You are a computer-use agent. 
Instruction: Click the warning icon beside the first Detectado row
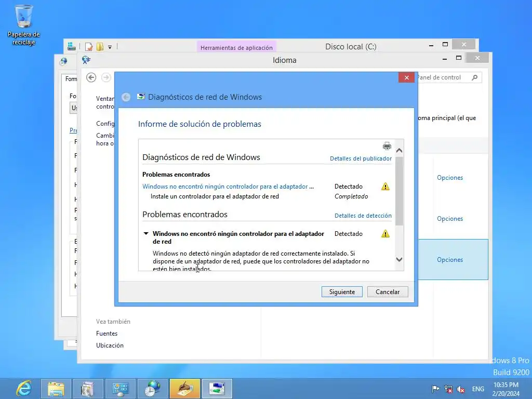385,187
